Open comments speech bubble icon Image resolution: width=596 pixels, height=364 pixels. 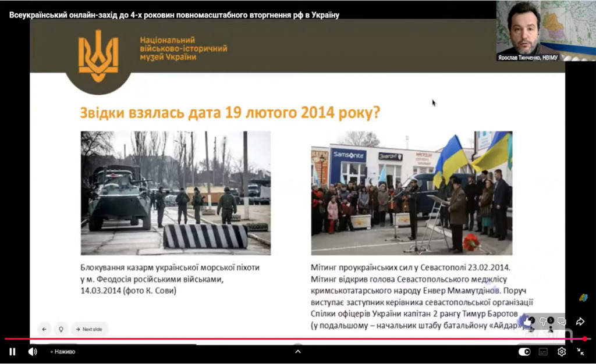562,322
